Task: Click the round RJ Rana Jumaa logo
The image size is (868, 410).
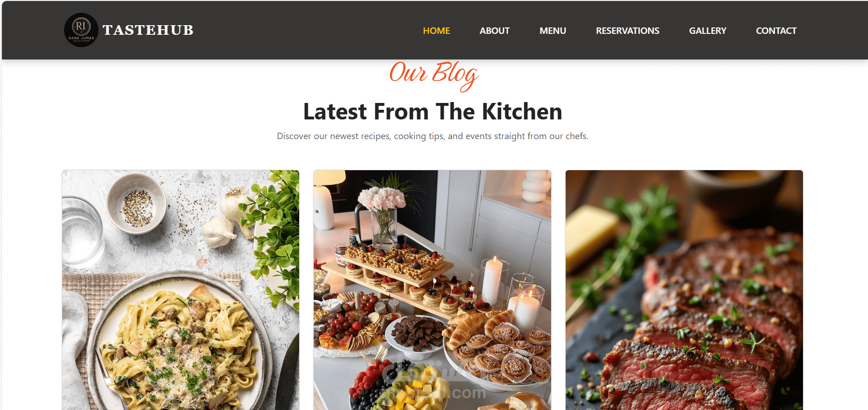Action: [81, 30]
